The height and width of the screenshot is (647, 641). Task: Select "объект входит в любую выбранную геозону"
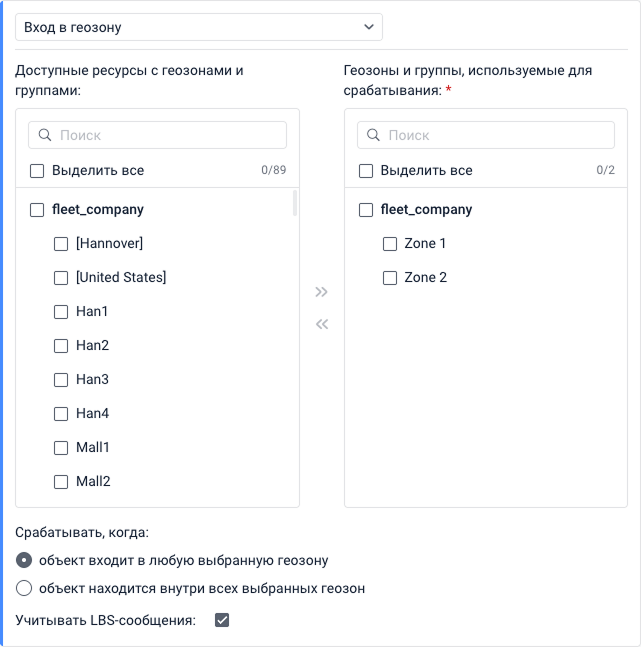[24, 560]
